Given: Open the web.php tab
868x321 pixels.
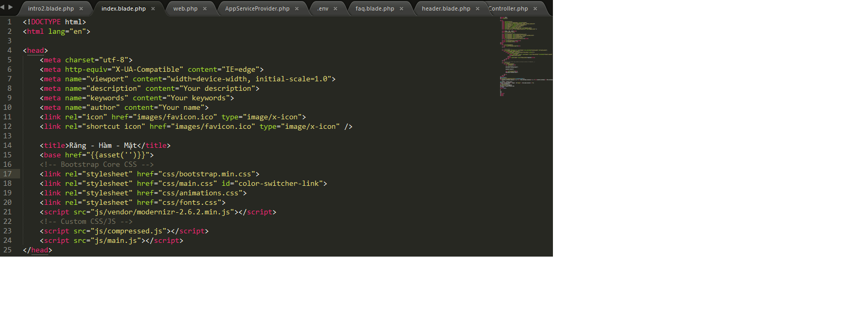Looking at the screenshot, I should [x=185, y=8].
